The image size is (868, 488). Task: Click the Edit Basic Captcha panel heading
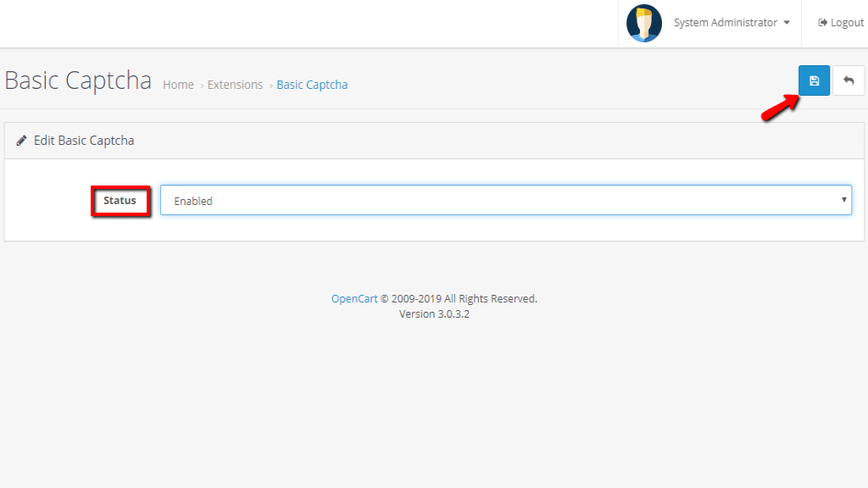point(84,141)
